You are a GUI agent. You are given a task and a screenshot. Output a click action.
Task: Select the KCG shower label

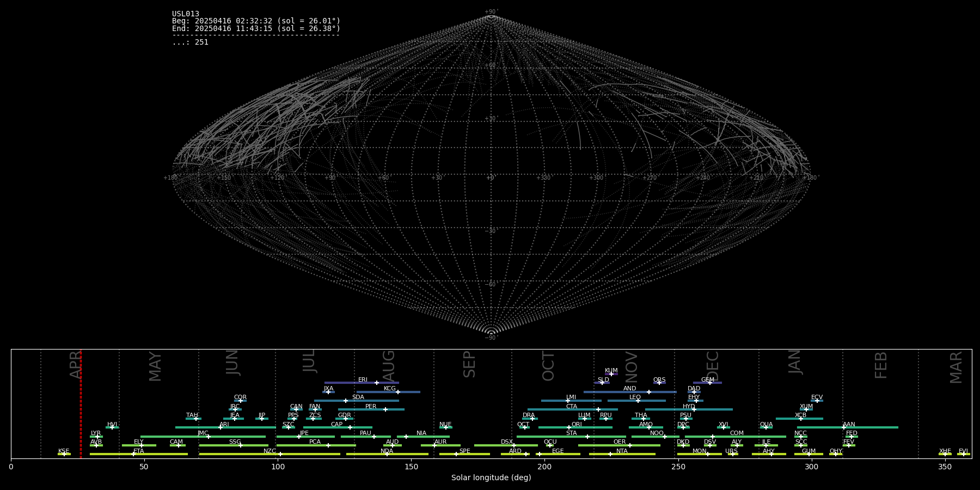point(389,389)
